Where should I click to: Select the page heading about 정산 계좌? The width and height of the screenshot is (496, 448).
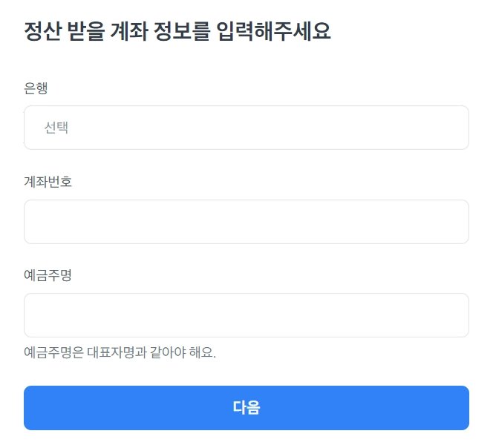point(177,32)
